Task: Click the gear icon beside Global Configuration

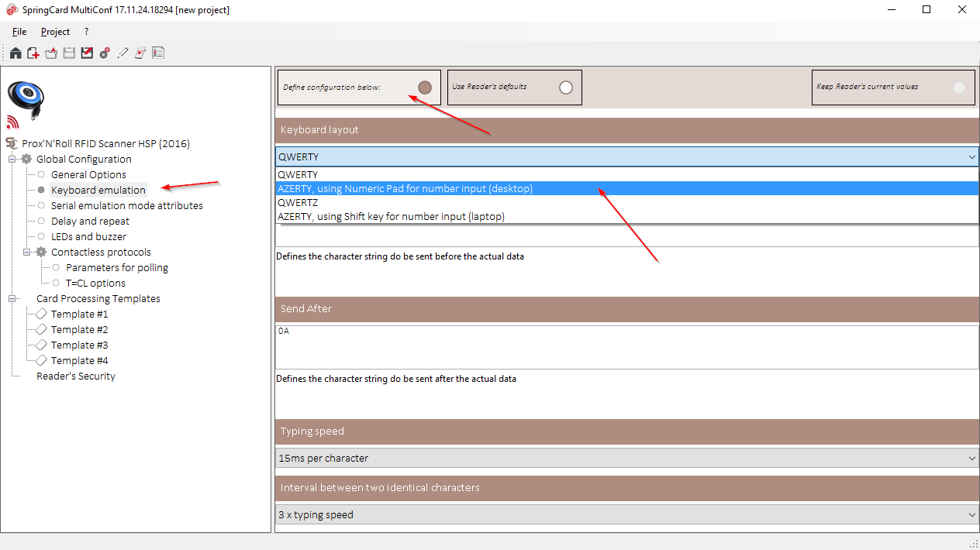Action: pos(27,159)
